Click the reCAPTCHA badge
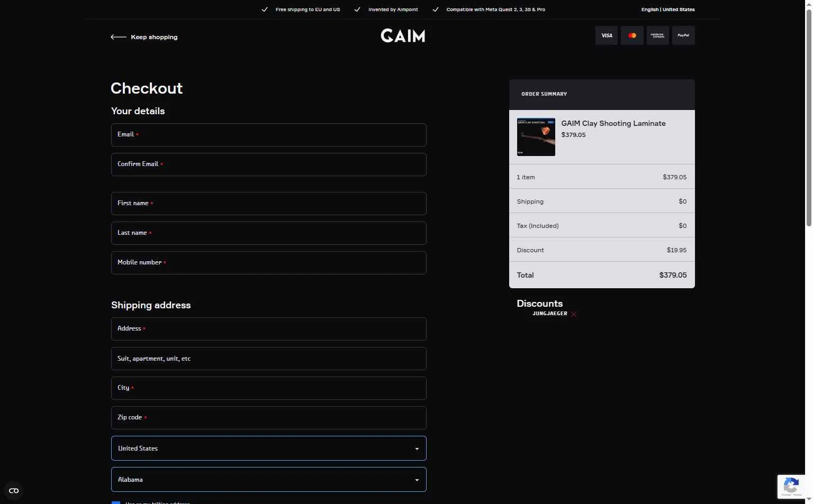 791,487
